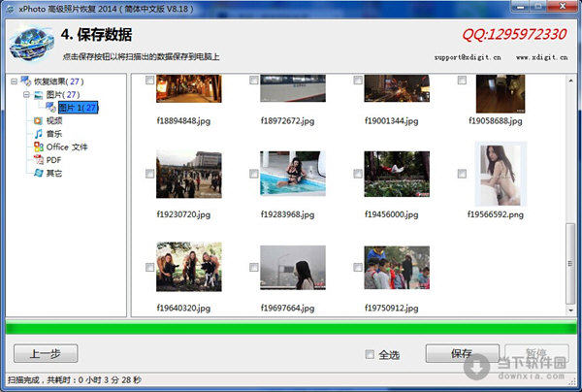This screenshot has width=582, height=392.
Task: Click the support@xdigit.cn email link
Action: click(x=468, y=57)
